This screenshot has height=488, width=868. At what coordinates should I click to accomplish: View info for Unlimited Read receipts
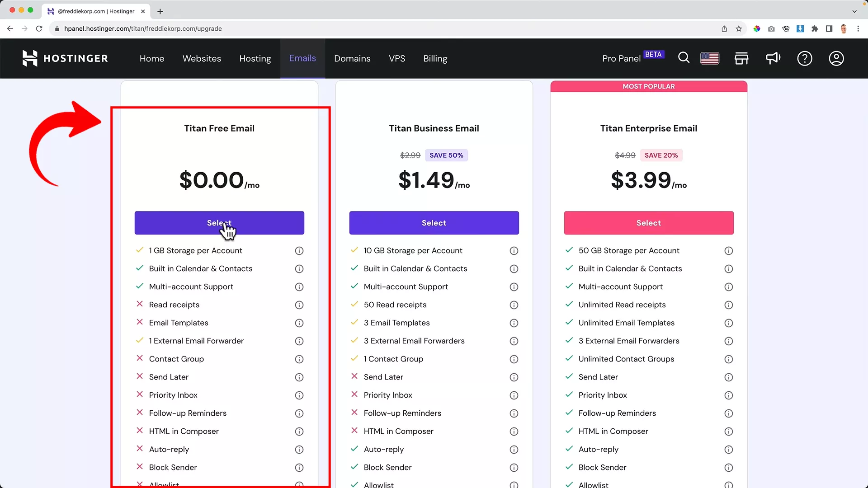[729, 305]
